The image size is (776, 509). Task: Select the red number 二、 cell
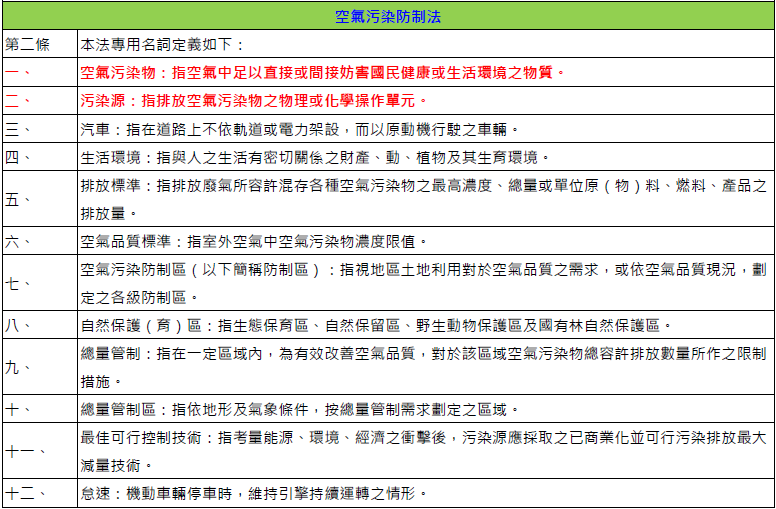40,101
